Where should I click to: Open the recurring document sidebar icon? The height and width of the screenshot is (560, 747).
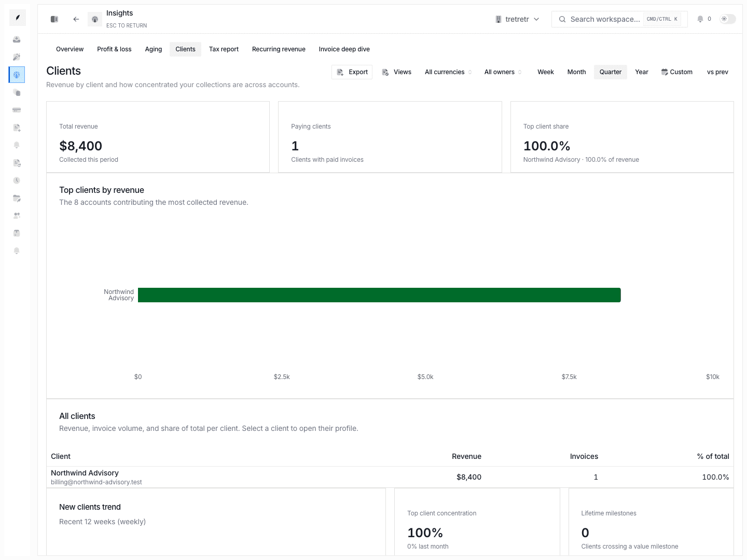(17, 163)
